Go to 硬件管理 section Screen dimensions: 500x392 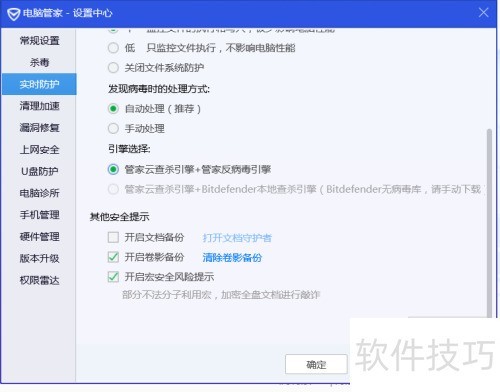pyautogui.click(x=39, y=237)
